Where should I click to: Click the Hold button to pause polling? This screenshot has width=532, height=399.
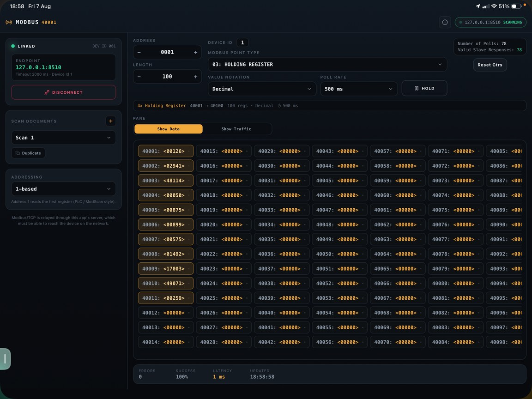[424, 88]
